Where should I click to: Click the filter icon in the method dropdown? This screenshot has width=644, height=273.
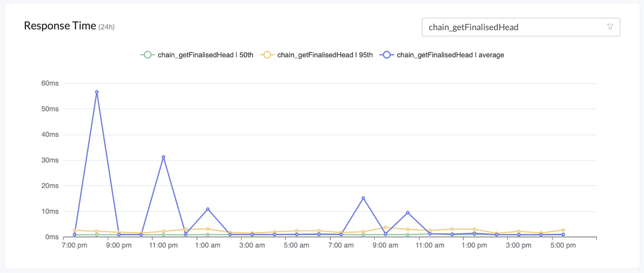click(610, 27)
